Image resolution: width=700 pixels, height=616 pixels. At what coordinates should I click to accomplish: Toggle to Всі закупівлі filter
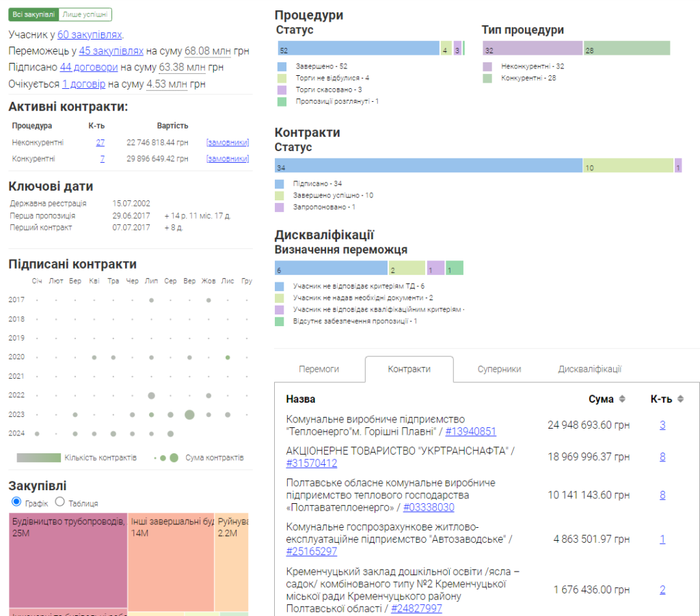[x=33, y=14]
